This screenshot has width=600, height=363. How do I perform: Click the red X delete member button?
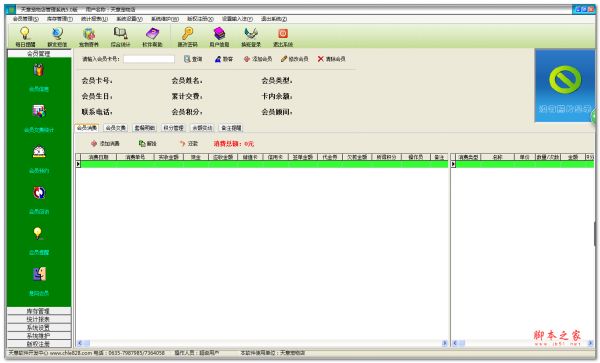(331, 59)
